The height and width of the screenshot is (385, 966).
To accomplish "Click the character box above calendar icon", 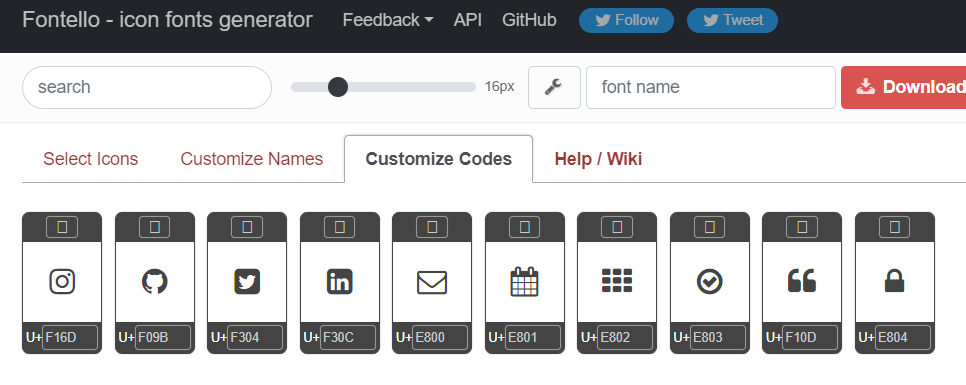I will (525, 227).
